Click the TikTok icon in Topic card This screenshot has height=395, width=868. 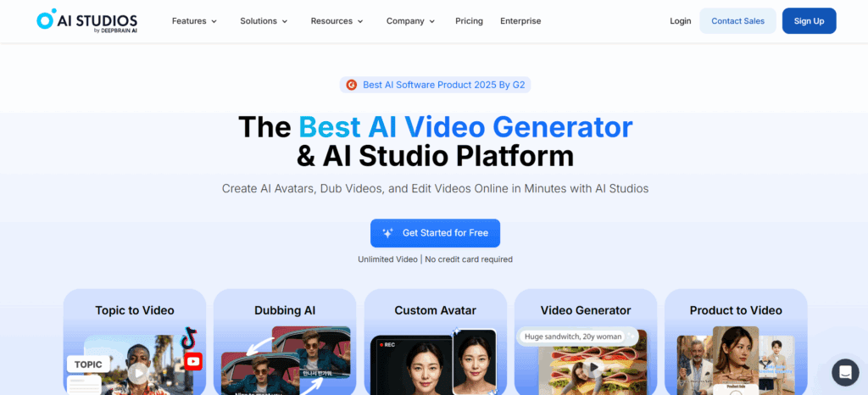tap(189, 337)
